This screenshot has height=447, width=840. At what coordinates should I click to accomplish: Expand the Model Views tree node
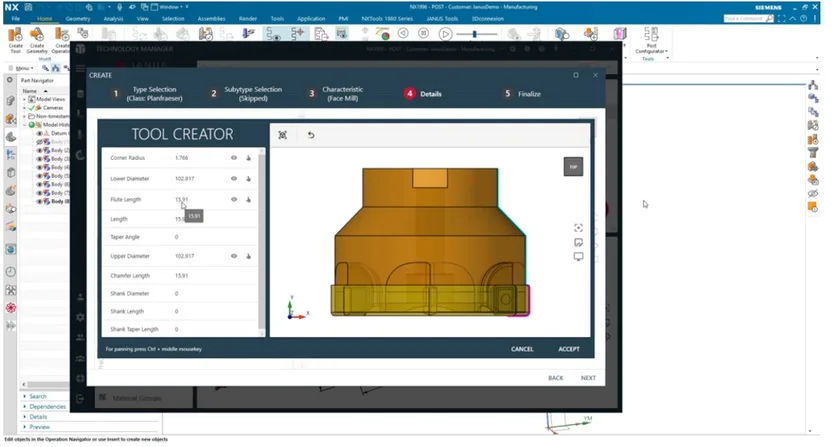click(x=24, y=99)
